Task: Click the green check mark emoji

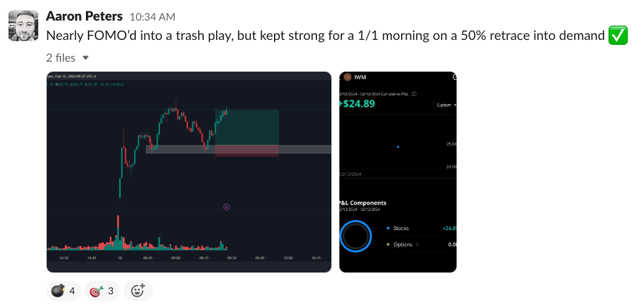Action: 617,36
